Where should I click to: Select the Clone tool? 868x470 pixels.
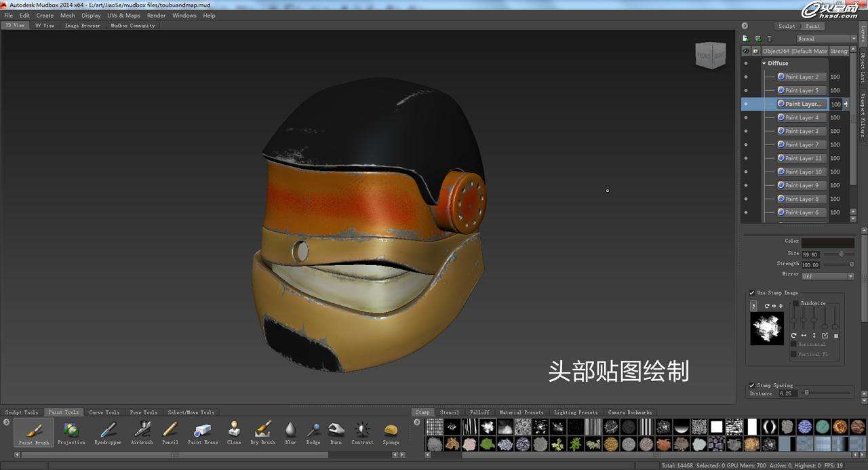pyautogui.click(x=233, y=432)
